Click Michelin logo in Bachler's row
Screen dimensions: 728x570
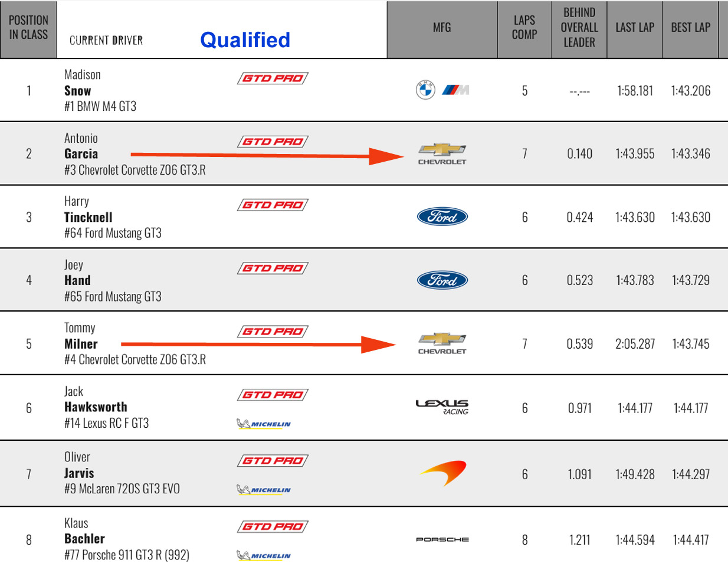pos(264,555)
